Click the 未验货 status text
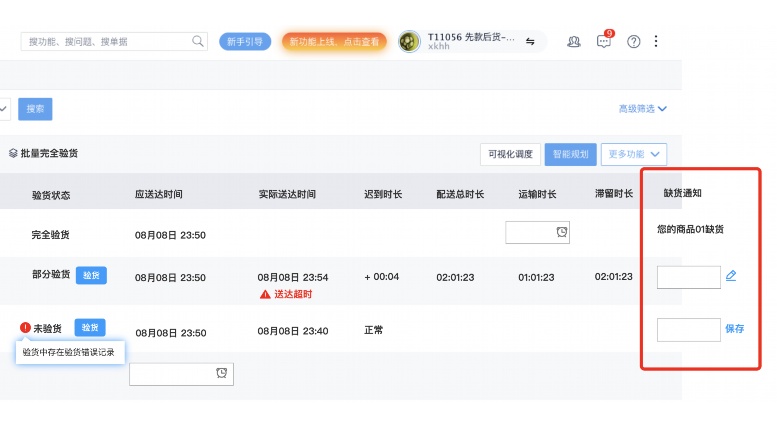The height and width of the screenshot is (428, 777). (x=48, y=328)
